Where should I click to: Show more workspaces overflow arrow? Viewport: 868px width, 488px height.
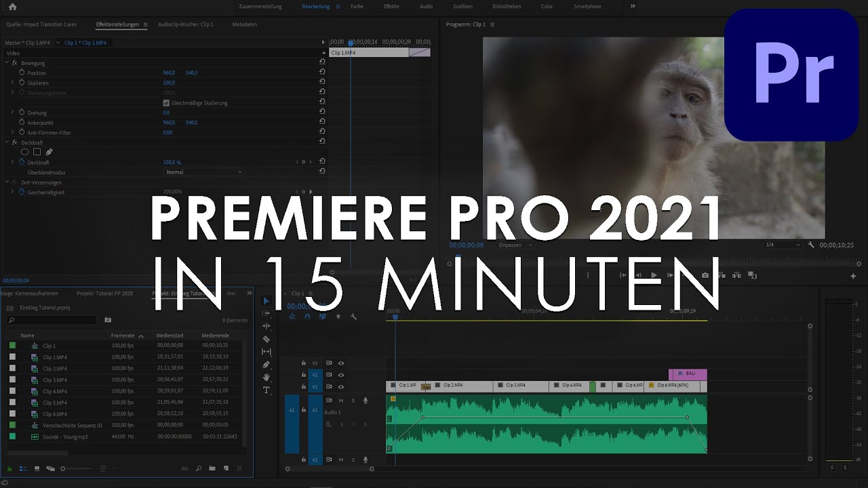(x=633, y=6)
